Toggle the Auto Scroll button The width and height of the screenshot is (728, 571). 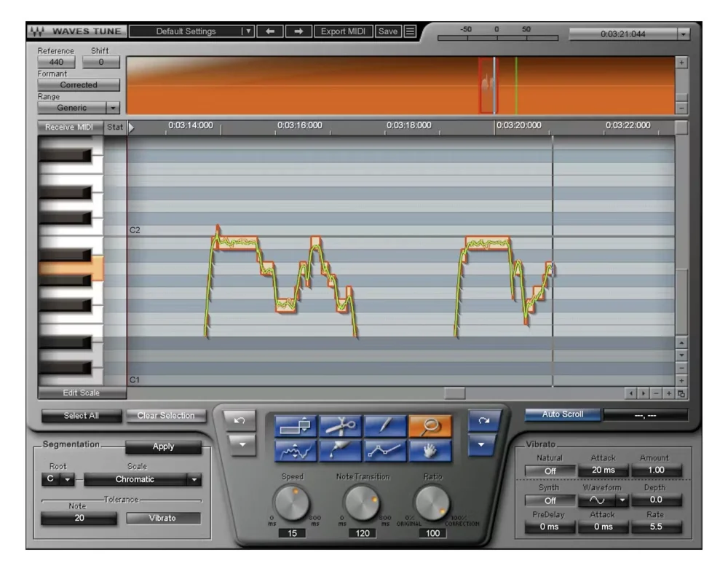coord(562,414)
